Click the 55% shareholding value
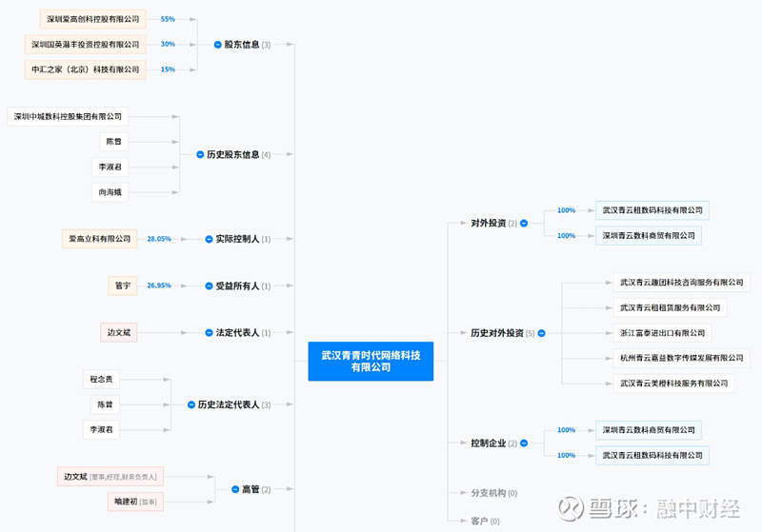 click(x=168, y=19)
